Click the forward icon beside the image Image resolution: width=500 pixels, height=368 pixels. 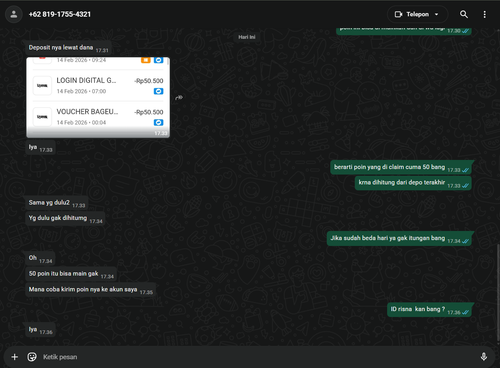click(179, 98)
